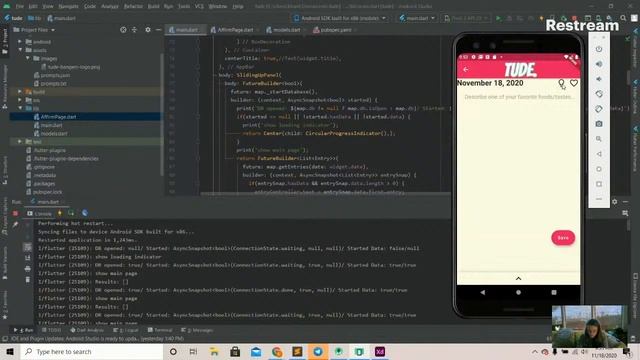Stop the running process (red square)
The height and width of the screenshot is (360, 640).
(x=574, y=18)
